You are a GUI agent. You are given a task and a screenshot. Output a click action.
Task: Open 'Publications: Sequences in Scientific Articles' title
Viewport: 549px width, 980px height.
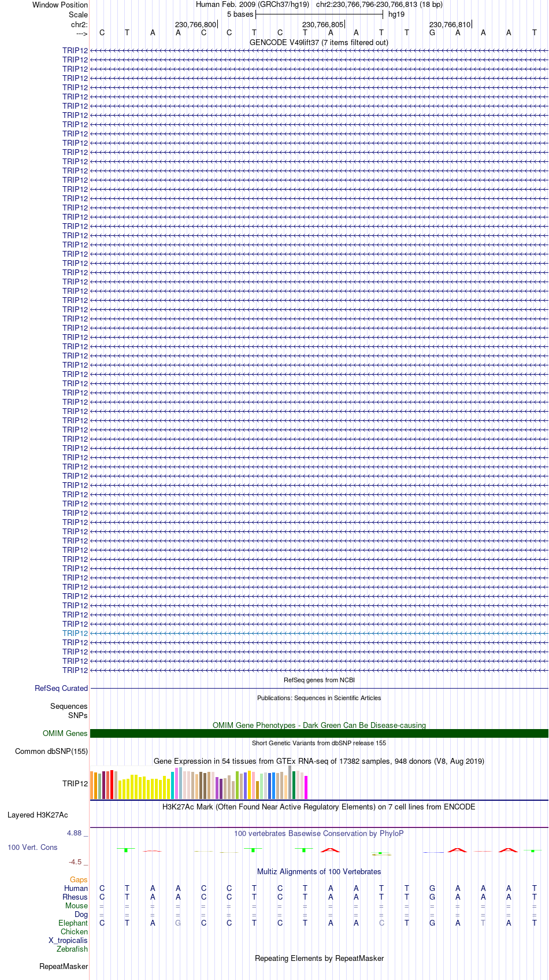[319, 698]
